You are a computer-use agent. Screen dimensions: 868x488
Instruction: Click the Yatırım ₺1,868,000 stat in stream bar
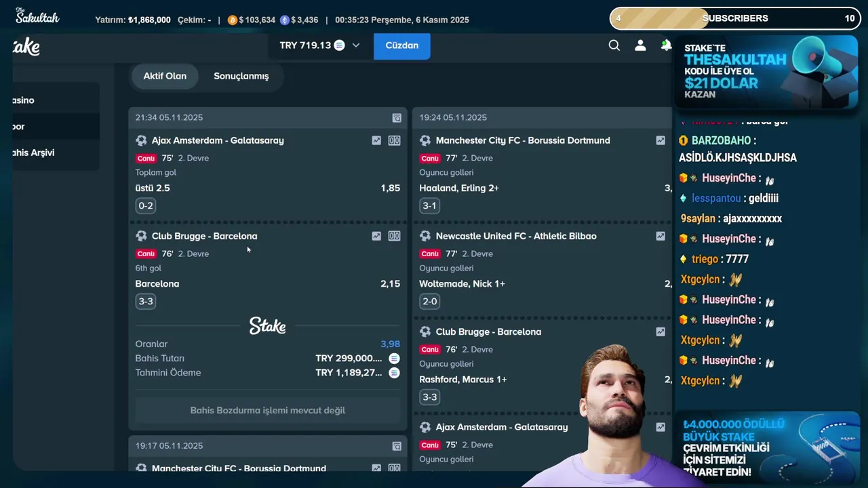pos(133,20)
